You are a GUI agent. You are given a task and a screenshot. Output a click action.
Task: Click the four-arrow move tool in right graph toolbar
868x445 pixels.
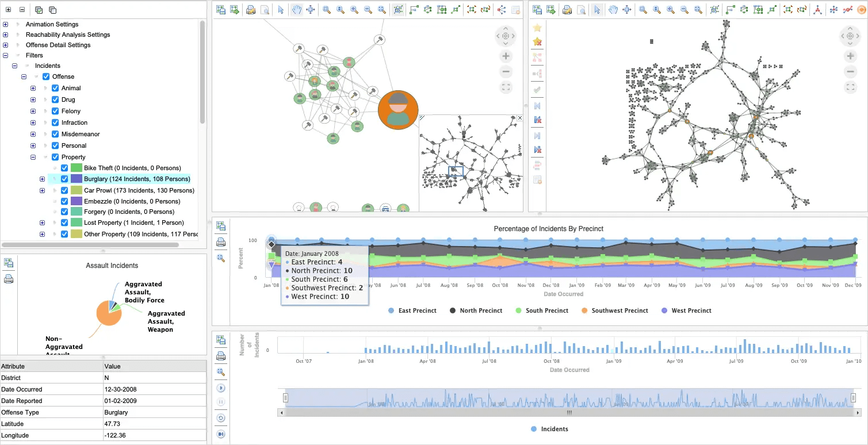click(x=627, y=10)
